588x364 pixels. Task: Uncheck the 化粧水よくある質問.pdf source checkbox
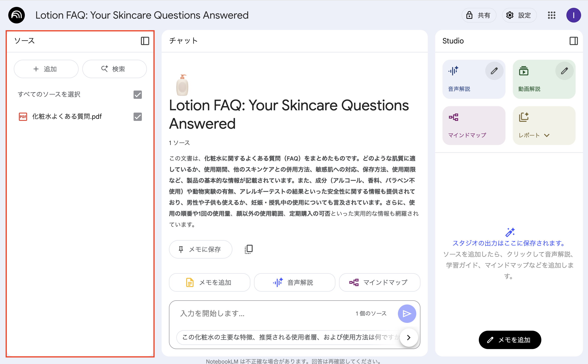137,117
